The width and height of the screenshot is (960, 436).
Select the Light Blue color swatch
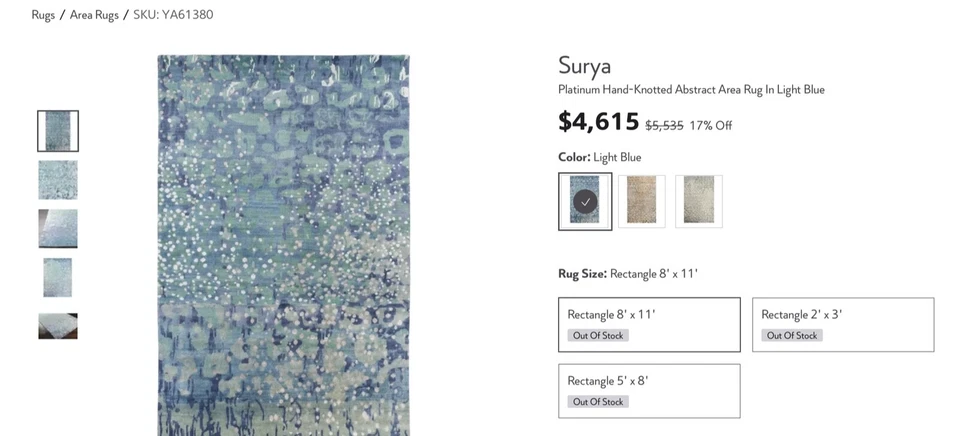[x=585, y=201]
